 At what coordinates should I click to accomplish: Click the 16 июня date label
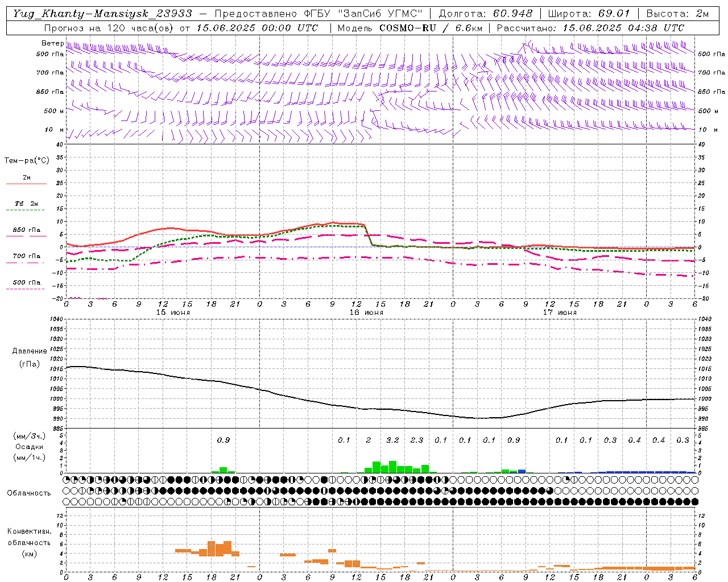click(366, 313)
